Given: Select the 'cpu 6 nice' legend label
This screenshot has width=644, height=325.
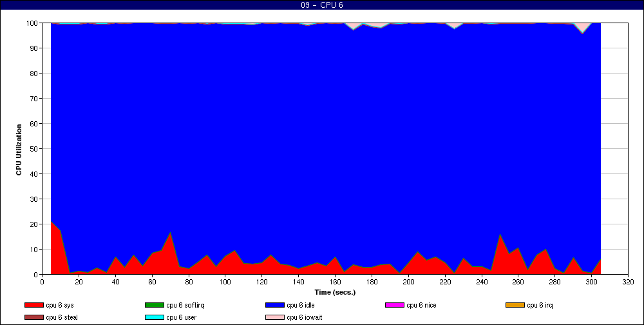Looking at the screenshot, I should tap(421, 305).
